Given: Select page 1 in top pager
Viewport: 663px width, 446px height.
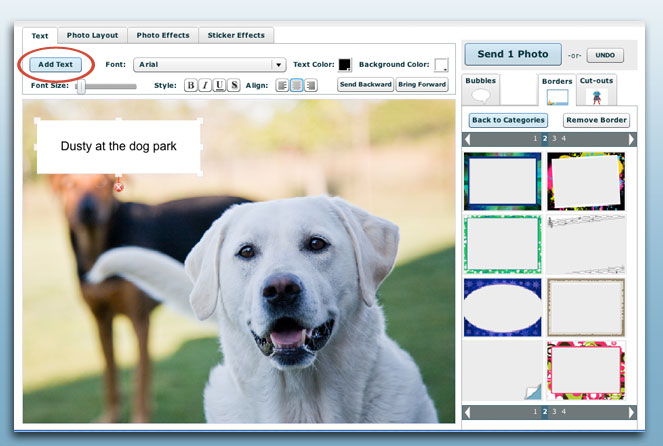Looking at the screenshot, I should click(x=535, y=139).
